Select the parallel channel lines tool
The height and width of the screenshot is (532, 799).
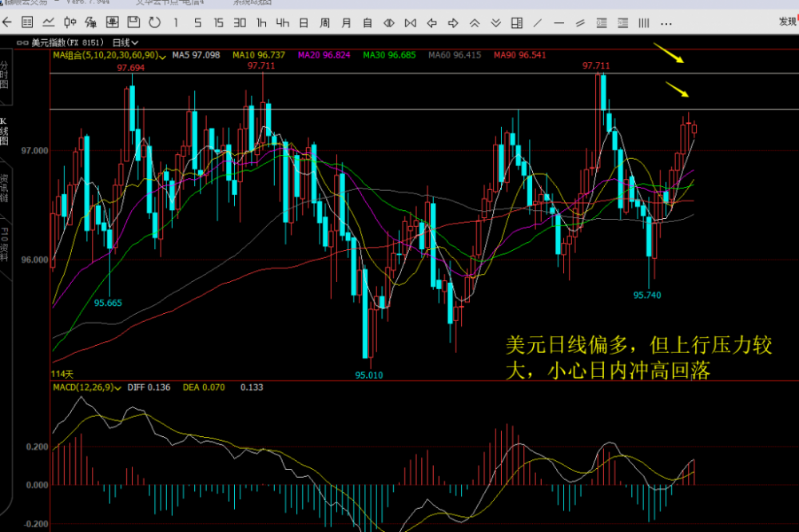tap(580, 23)
